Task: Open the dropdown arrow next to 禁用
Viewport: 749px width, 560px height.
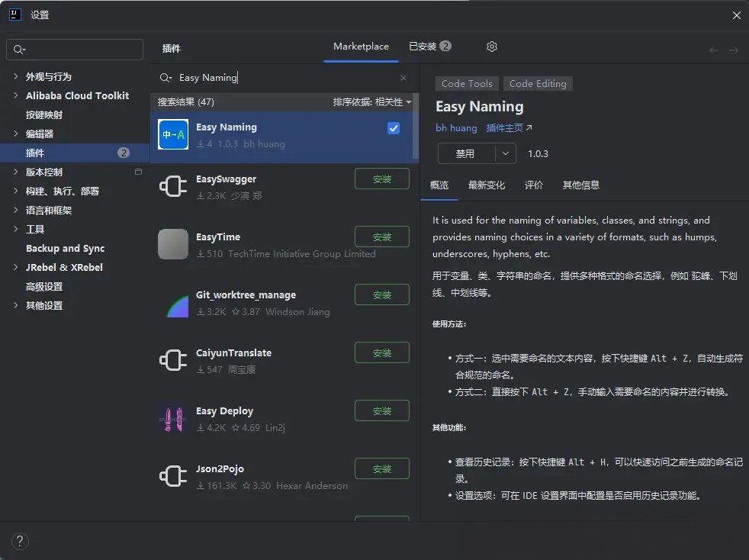Action: (505, 153)
